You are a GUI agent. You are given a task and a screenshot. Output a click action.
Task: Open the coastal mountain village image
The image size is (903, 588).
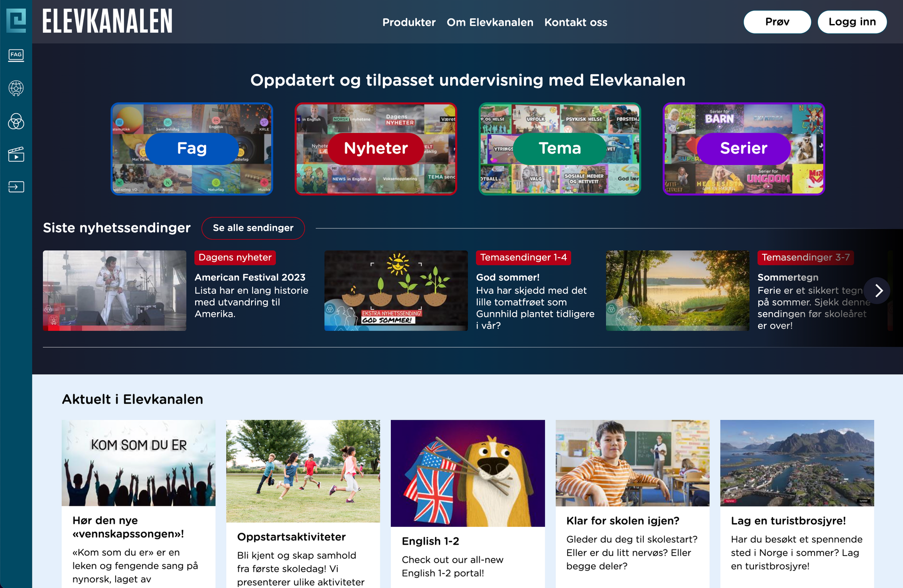797,463
